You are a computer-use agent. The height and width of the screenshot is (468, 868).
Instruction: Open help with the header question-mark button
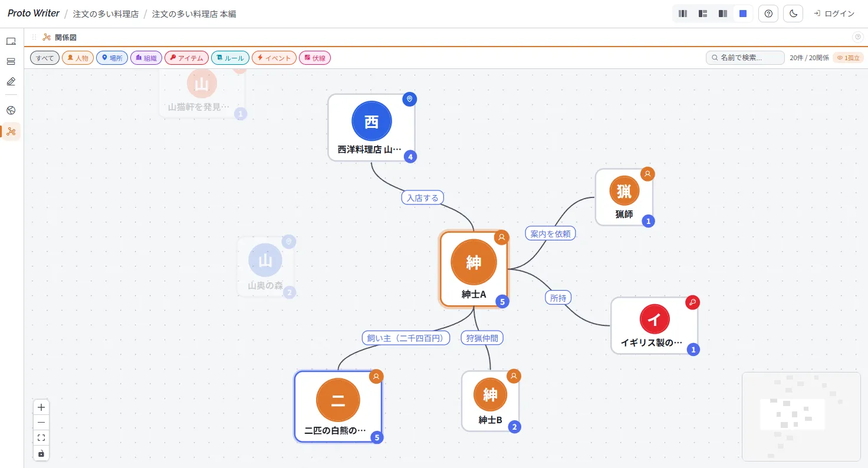tap(768, 14)
